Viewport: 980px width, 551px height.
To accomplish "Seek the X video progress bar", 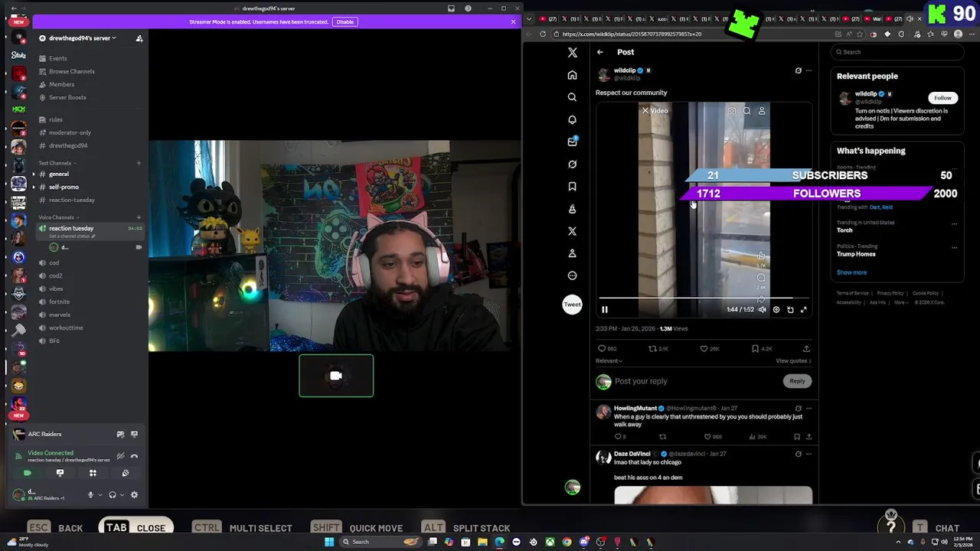I will coord(704,298).
